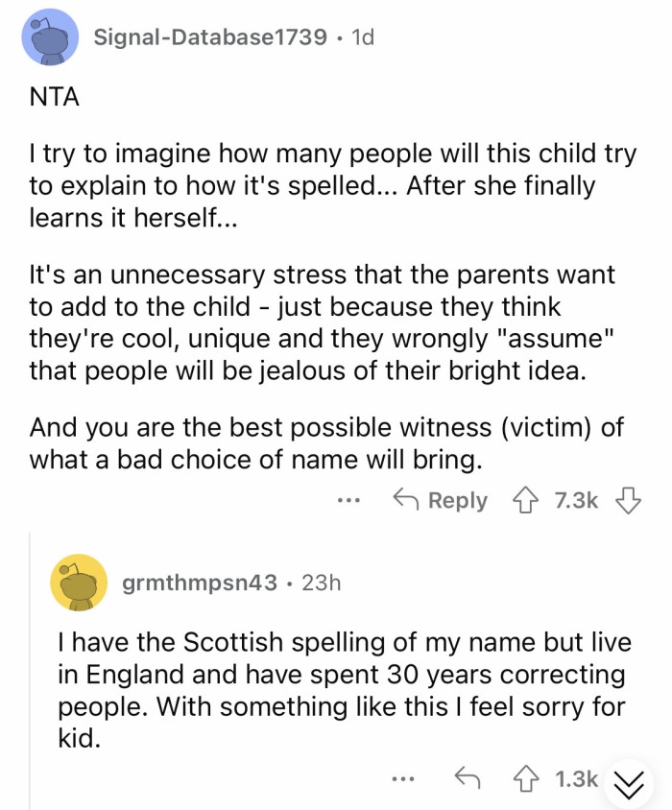Click the NTA verdict text
Viewport: 672px width, 810px height.
click(x=53, y=97)
